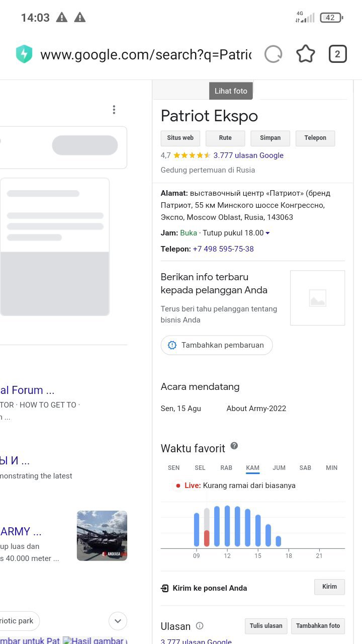Image resolution: width=362 pixels, height=644 pixels.
Task: Open the three-dot options menu
Action: [114, 110]
